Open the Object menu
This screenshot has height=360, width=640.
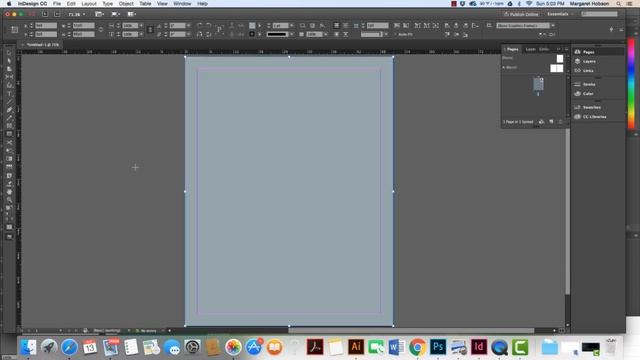pyautogui.click(x=126, y=4)
